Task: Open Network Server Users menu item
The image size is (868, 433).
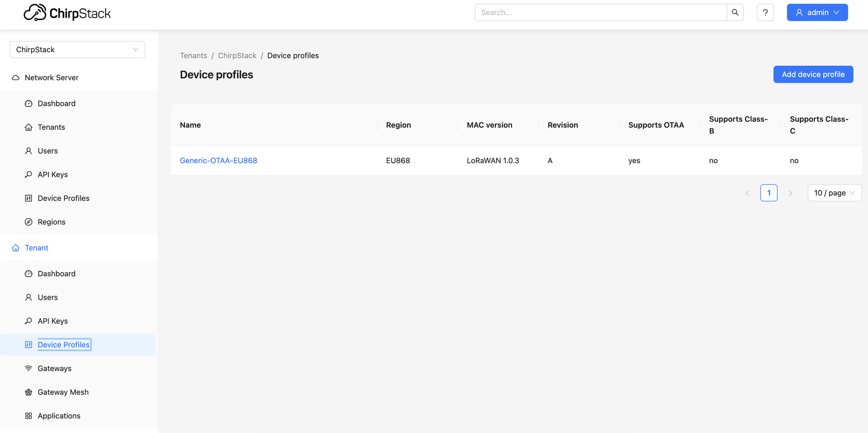Action: point(79,151)
